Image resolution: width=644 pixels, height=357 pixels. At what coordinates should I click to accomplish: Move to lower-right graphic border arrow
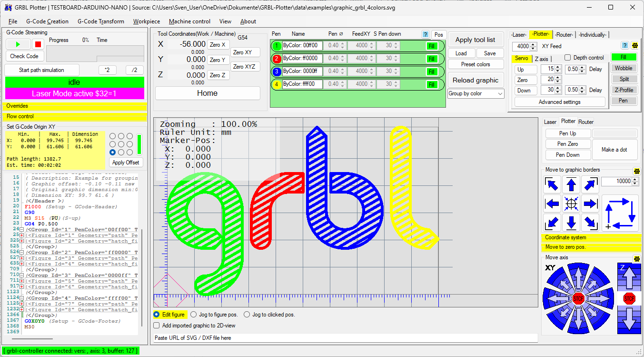click(x=590, y=223)
